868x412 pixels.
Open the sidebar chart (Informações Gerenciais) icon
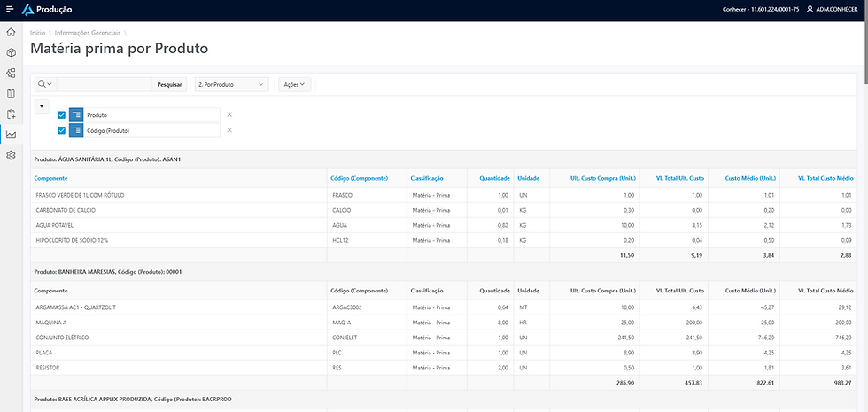pyautogui.click(x=11, y=135)
